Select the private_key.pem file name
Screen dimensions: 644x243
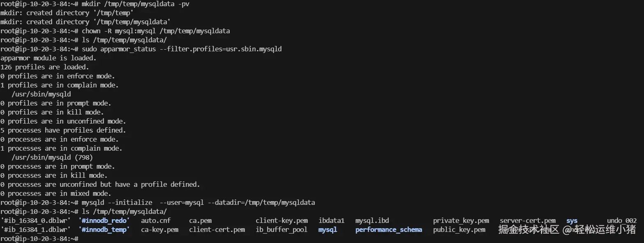[x=461, y=221]
